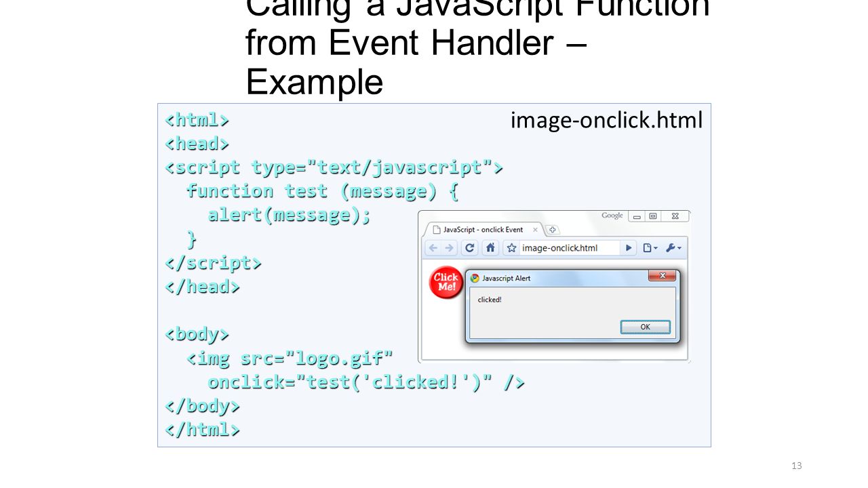
Task: Click OK in the Javascript Alert
Action: click(x=645, y=327)
